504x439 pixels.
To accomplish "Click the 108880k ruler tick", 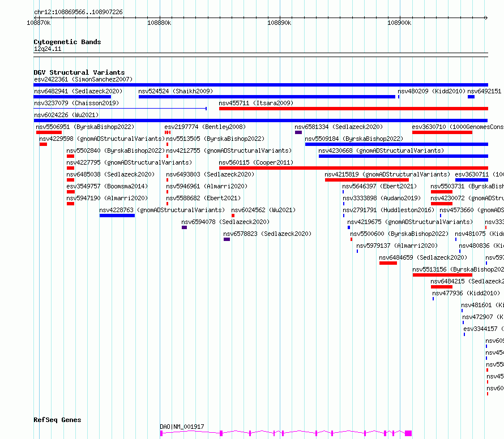I will click(x=159, y=23).
